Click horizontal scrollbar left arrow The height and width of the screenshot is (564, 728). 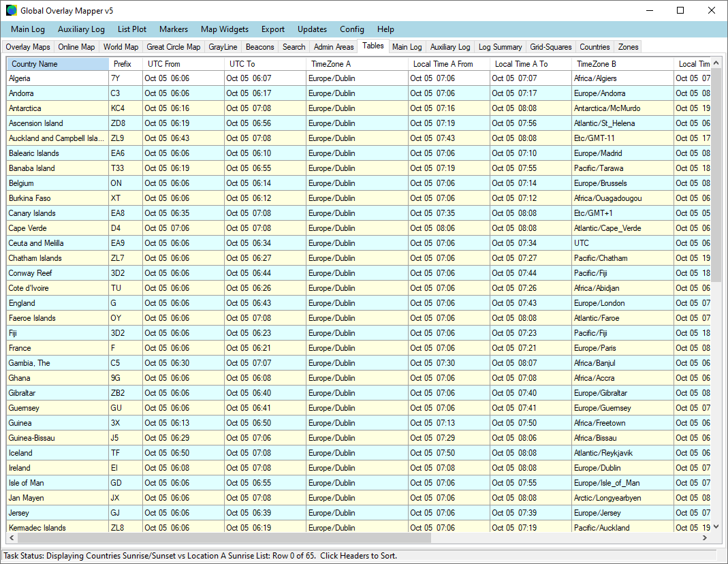pos(12,537)
